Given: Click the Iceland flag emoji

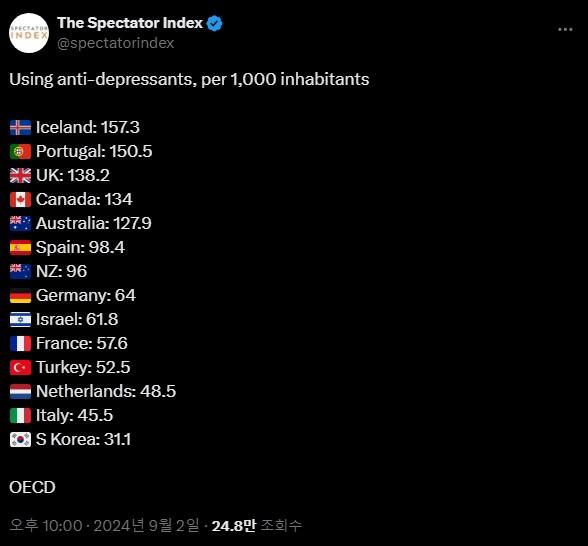Looking at the screenshot, I should coord(20,128).
